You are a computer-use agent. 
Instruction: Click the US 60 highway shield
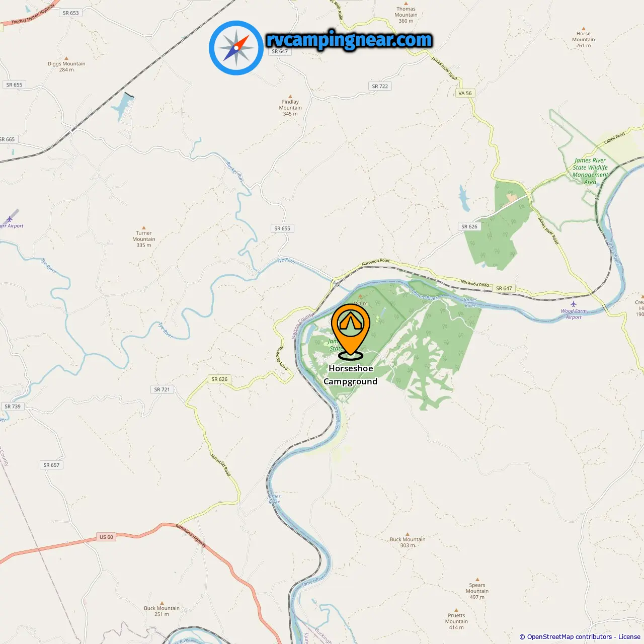click(x=106, y=537)
